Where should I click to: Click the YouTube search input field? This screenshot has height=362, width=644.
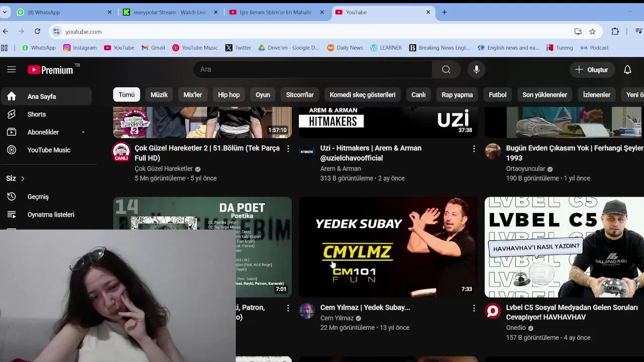pos(313,69)
